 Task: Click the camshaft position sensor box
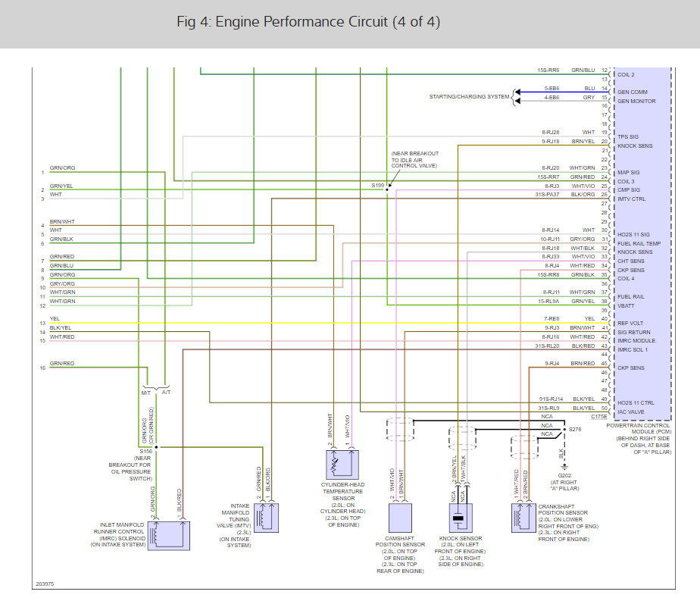(400, 518)
